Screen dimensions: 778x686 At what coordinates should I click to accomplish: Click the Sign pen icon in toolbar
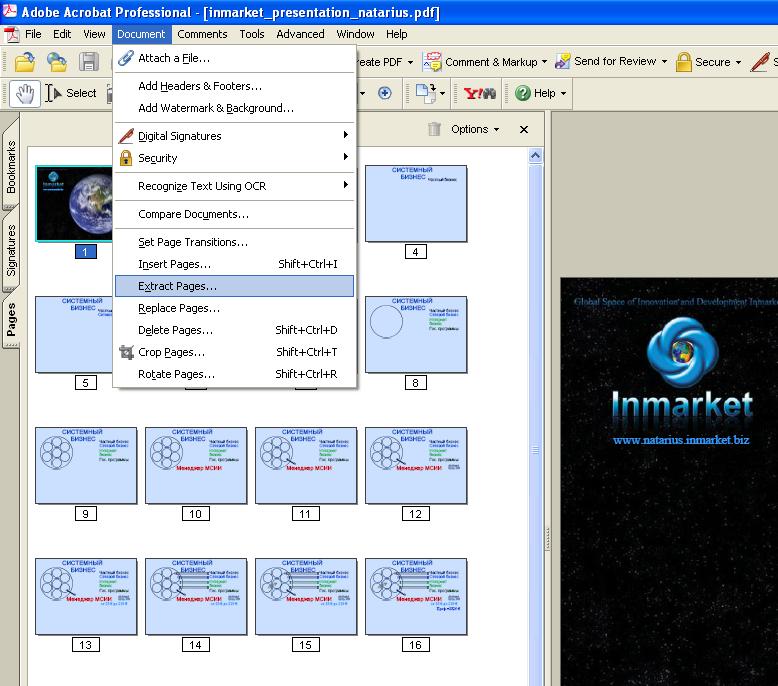click(760, 62)
